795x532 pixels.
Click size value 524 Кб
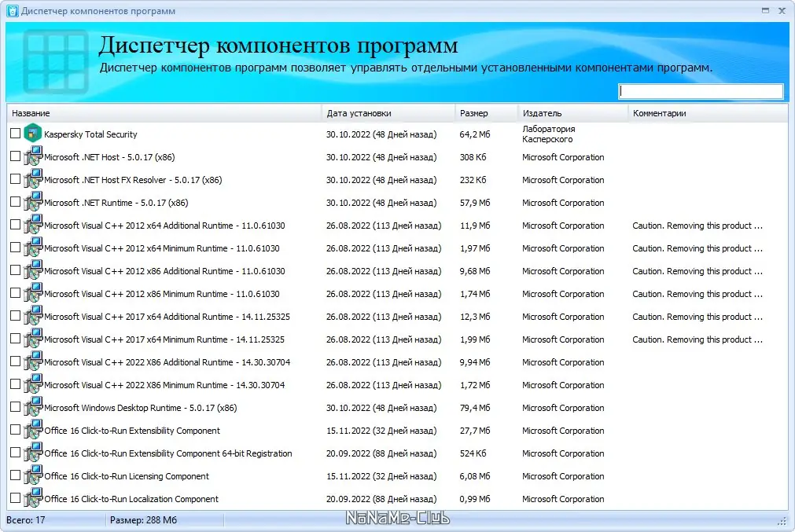(473, 453)
